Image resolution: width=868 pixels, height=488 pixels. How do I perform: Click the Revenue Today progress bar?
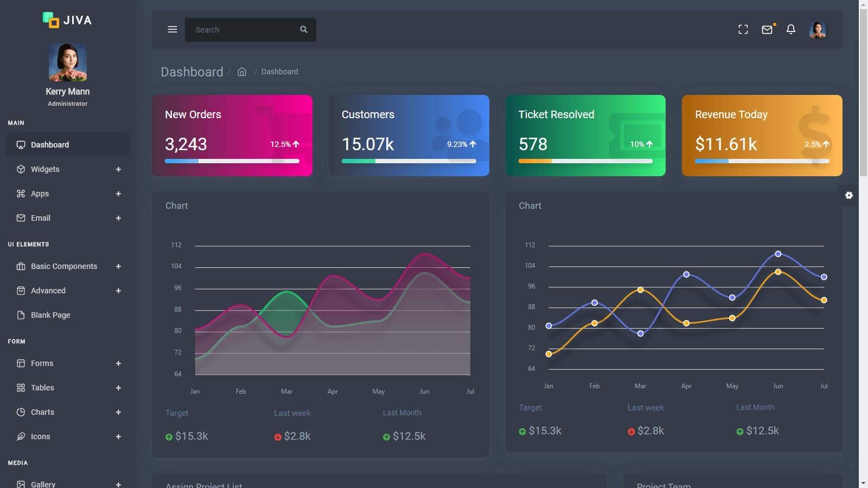pos(762,161)
